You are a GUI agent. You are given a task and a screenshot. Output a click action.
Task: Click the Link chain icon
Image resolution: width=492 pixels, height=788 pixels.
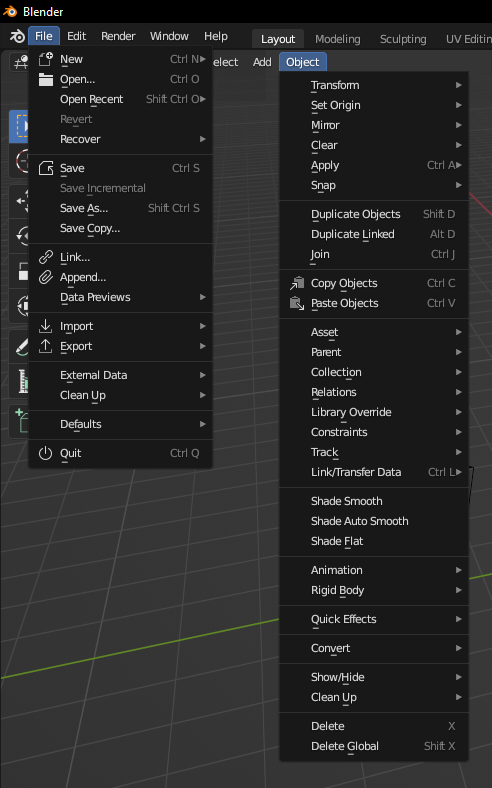tap(46, 257)
